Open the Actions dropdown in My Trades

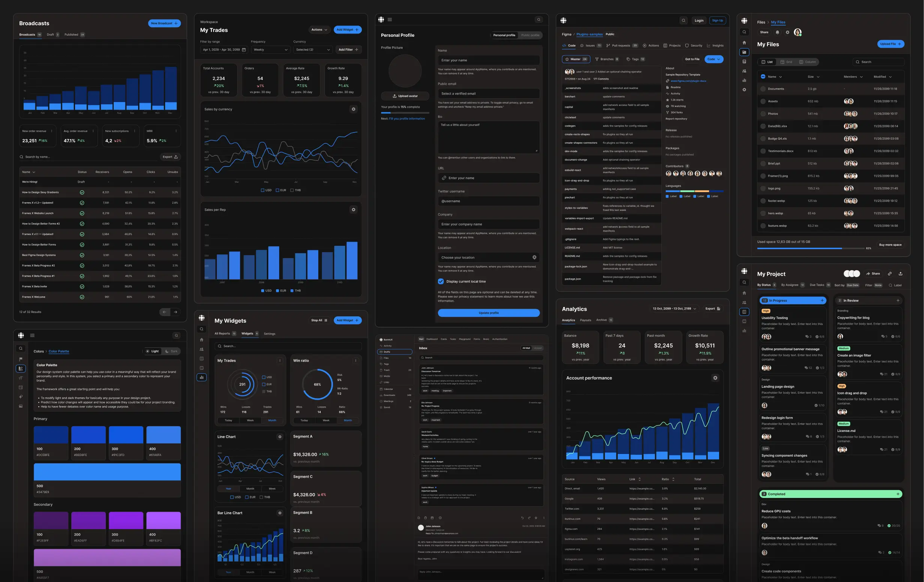[319, 30]
